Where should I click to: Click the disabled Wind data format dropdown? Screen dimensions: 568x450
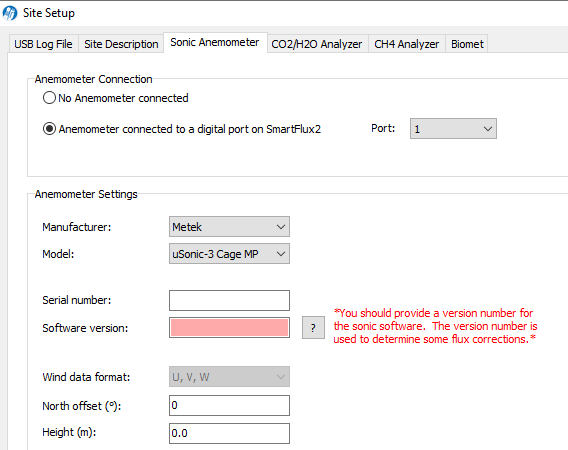pyautogui.click(x=229, y=377)
